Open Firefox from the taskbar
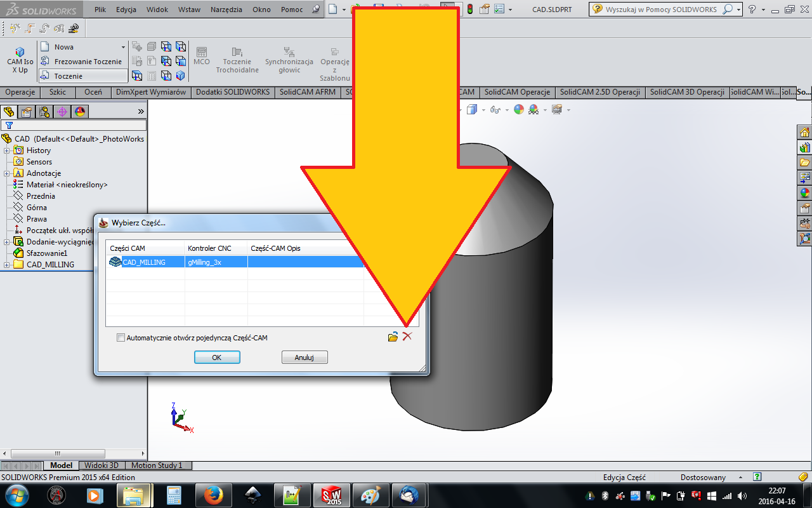The image size is (812, 508). (214, 495)
